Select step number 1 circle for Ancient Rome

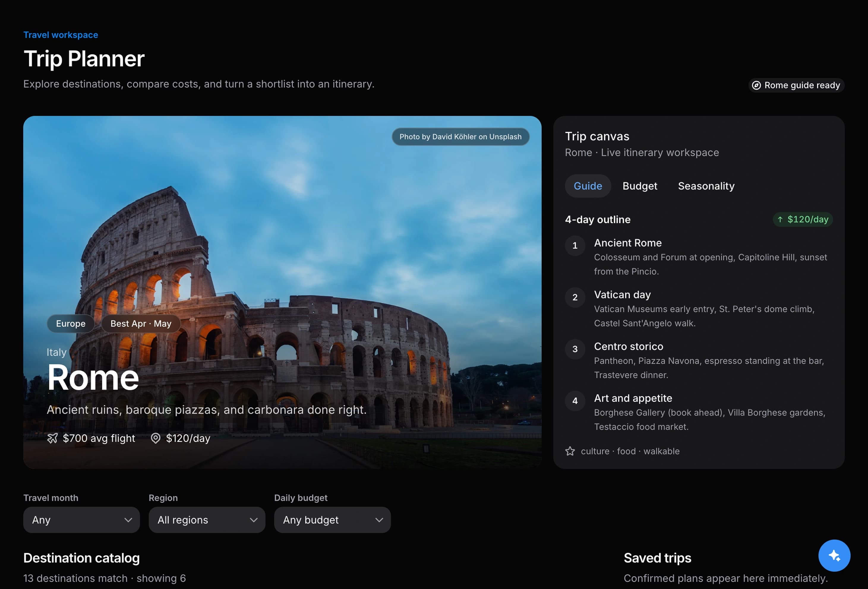click(575, 246)
